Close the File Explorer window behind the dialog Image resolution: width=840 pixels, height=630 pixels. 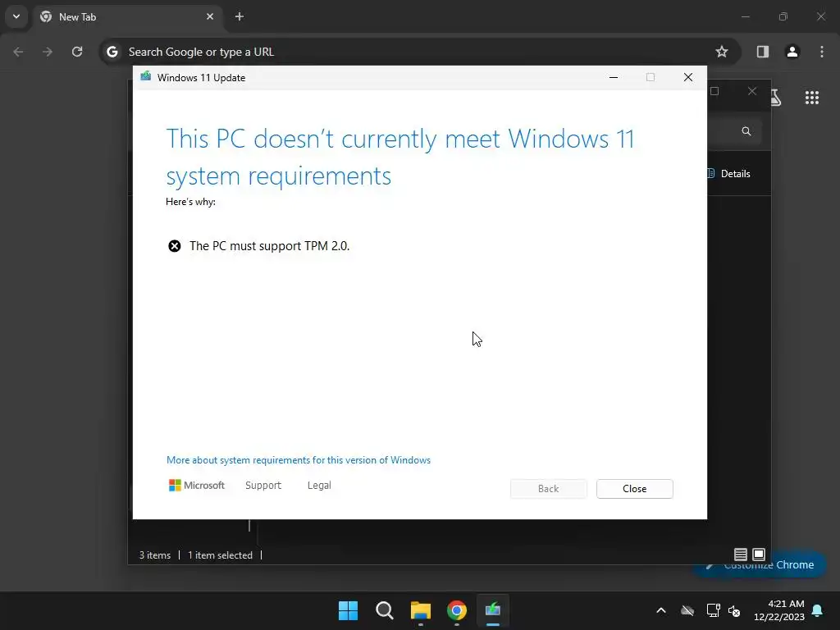752,91
